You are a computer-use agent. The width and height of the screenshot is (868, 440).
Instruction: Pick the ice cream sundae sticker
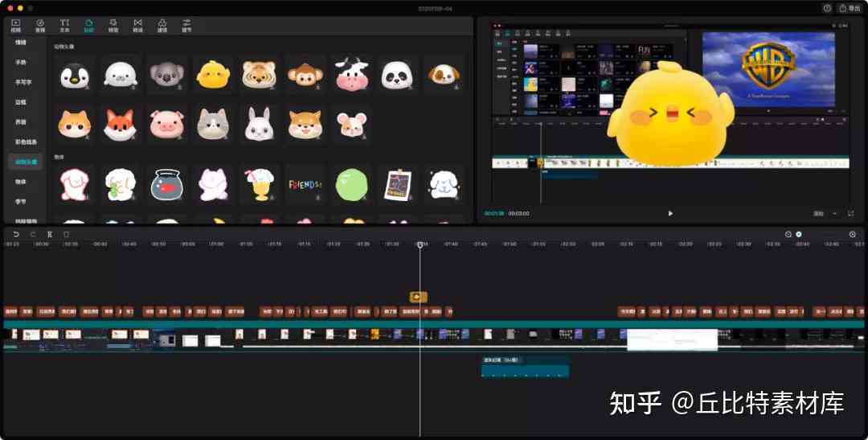(259, 184)
